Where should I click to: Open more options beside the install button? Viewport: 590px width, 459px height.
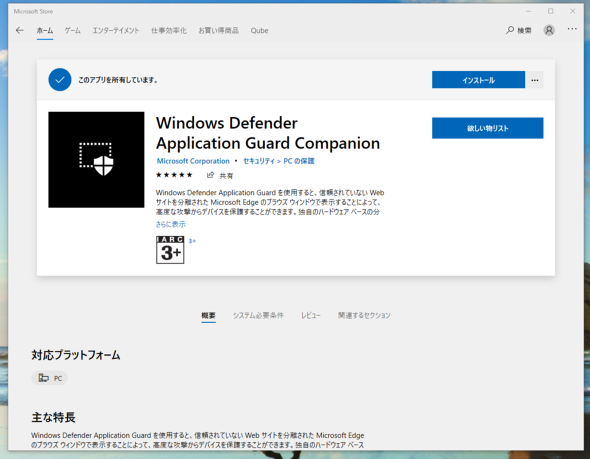(535, 80)
